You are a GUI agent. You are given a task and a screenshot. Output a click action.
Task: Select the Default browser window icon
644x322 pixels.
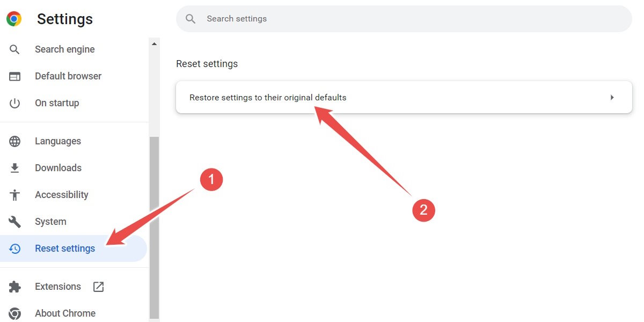(14, 76)
